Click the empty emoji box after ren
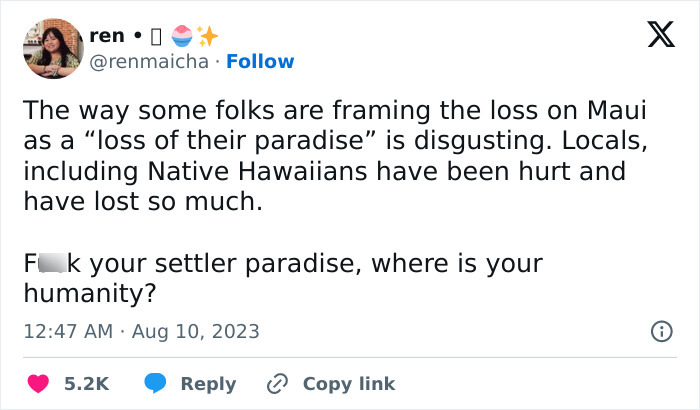This screenshot has width=700, height=410. (x=155, y=36)
